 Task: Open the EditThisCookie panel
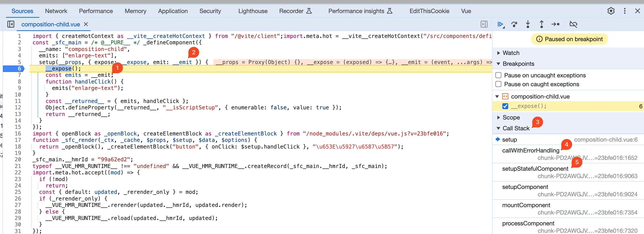point(429,11)
